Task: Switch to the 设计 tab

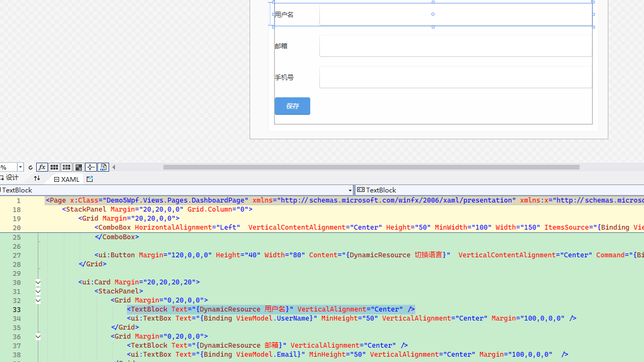Action: pos(10,178)
